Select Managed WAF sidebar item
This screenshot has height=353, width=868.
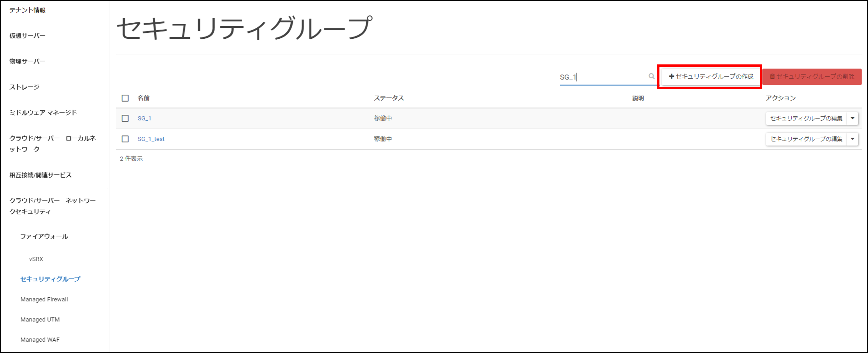pyautogui.click(x=40, y=340)
